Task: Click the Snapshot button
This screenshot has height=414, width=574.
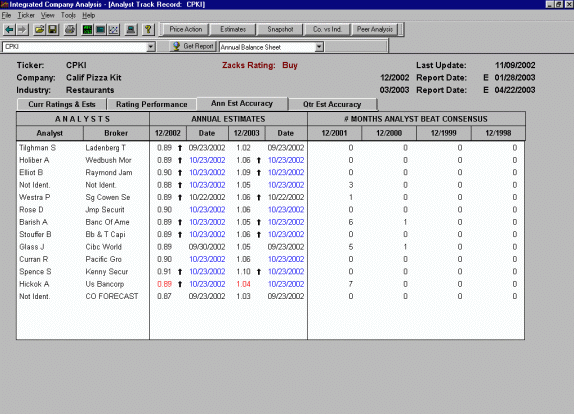Action: click(x=280, y=29)
